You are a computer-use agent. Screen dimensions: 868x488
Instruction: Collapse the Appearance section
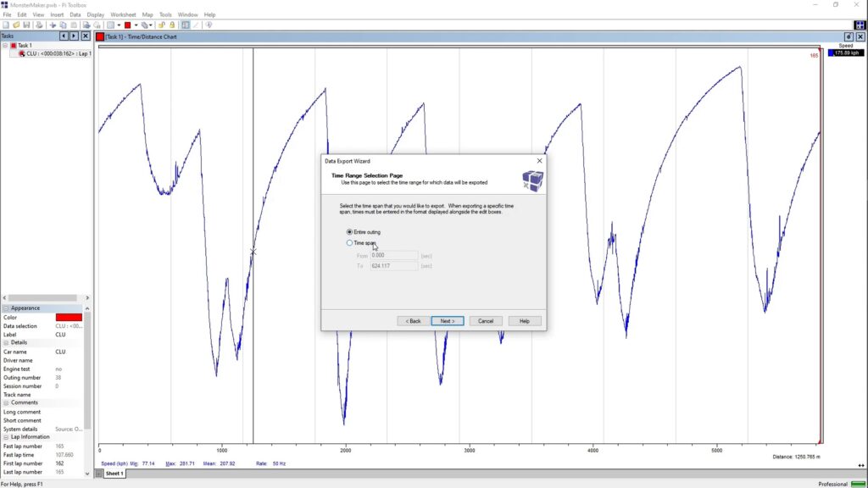(x=6, y=308)
